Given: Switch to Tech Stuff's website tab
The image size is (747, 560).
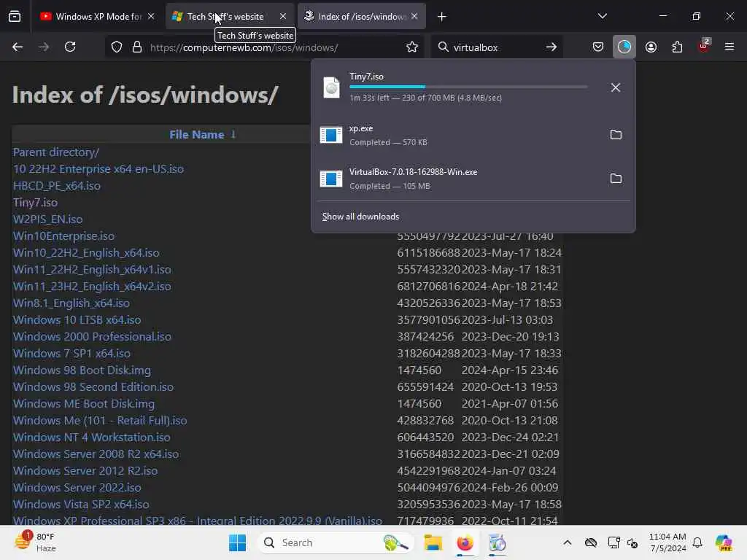Looking at the screenshot, I should [230, 17].
